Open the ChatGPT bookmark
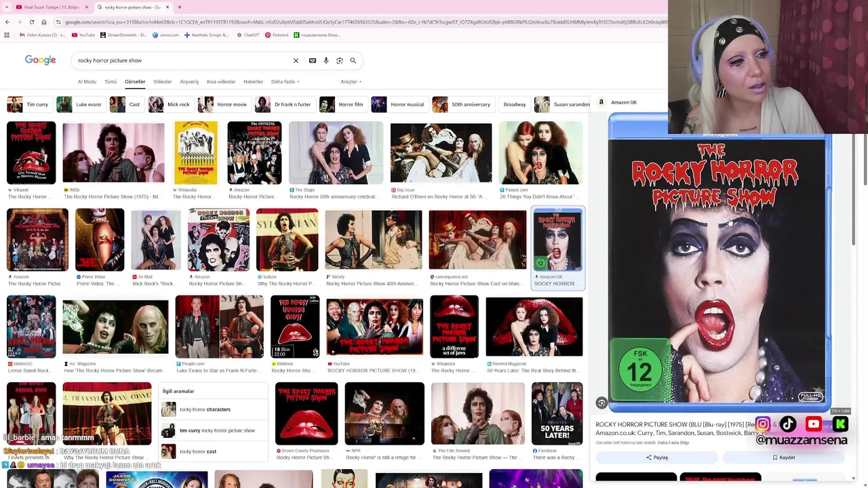This screenshot has width=868, height=488. pos(248,35)
